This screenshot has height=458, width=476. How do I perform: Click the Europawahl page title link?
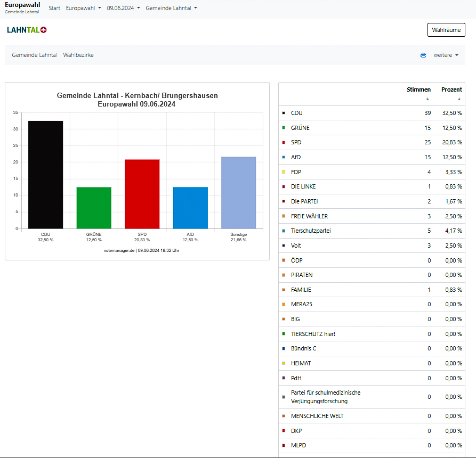point(22,5)
